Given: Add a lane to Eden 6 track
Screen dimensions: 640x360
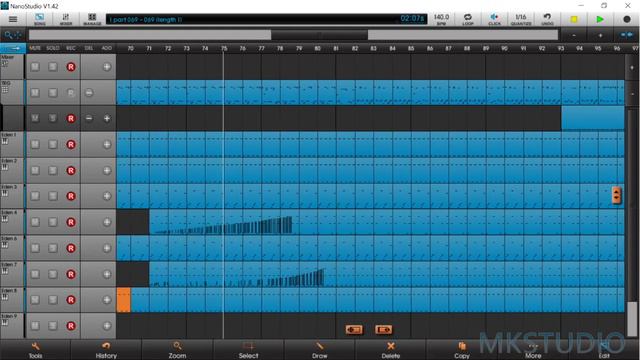Looking at the screenshot, I should (x=107, y=248).
